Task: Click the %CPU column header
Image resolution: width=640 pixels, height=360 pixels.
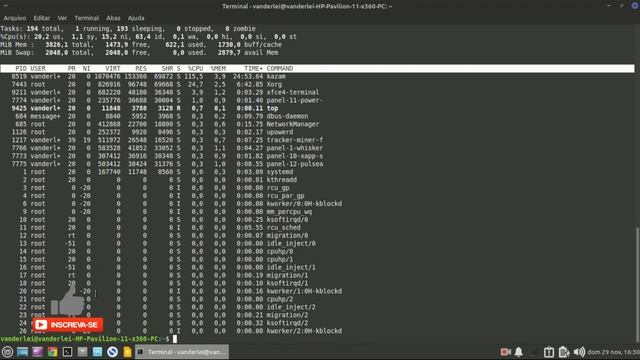Action: click(x=195, y=69)
